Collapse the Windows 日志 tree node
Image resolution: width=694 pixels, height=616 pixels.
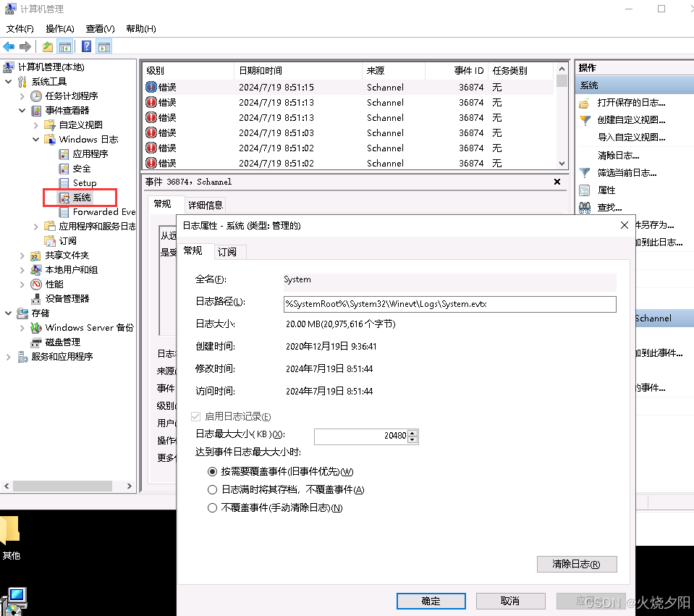click(x=36, y=139)
